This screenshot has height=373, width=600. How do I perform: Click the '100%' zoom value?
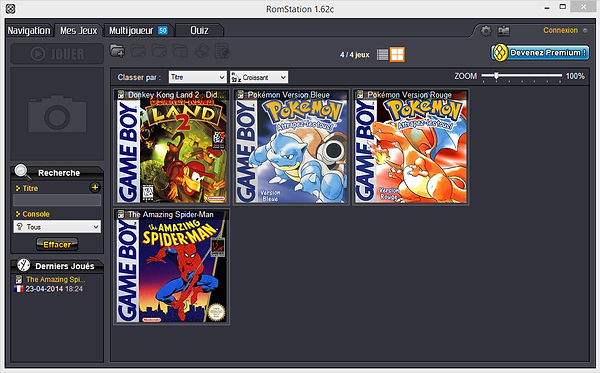[575, 76]
